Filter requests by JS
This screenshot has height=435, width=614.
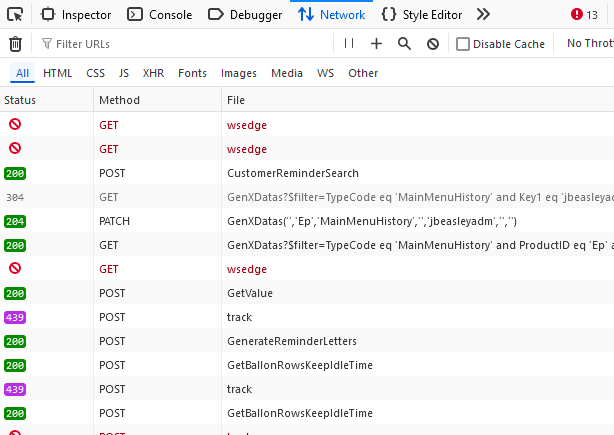[x=124, y=73]
